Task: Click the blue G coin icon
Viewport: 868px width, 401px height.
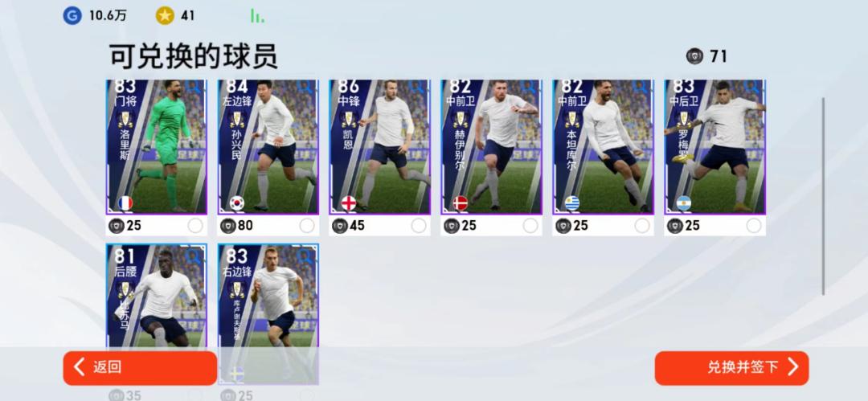Action: (72, 15)
